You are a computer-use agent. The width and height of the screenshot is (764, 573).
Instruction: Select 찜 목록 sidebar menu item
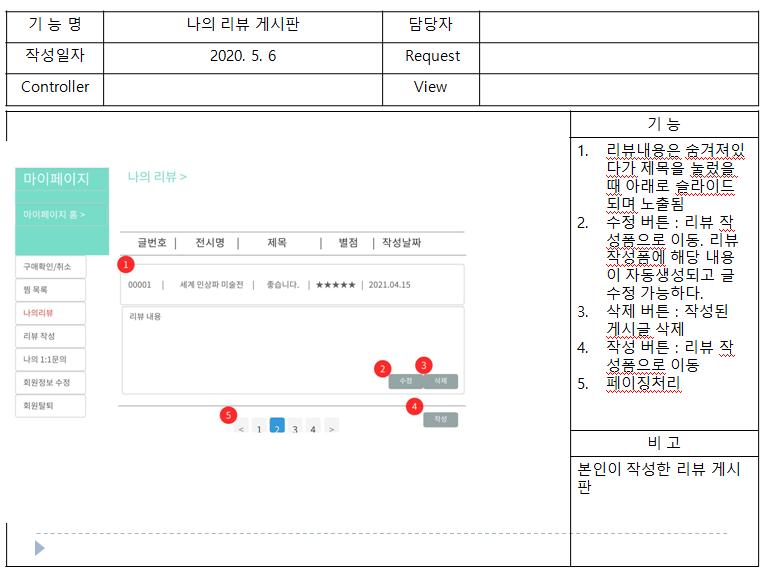(50, 290)
